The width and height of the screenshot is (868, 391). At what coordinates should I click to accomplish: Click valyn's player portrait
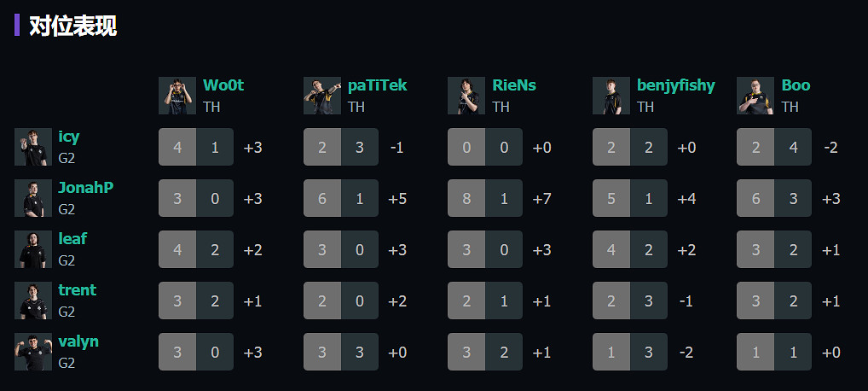point(33,352)
